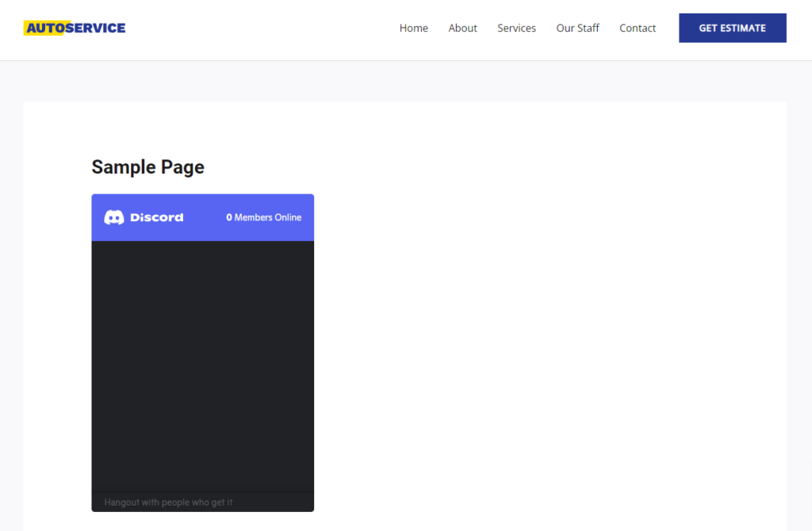Click the Get Estimate button
The image size is (812, 531).
[732, 28]
